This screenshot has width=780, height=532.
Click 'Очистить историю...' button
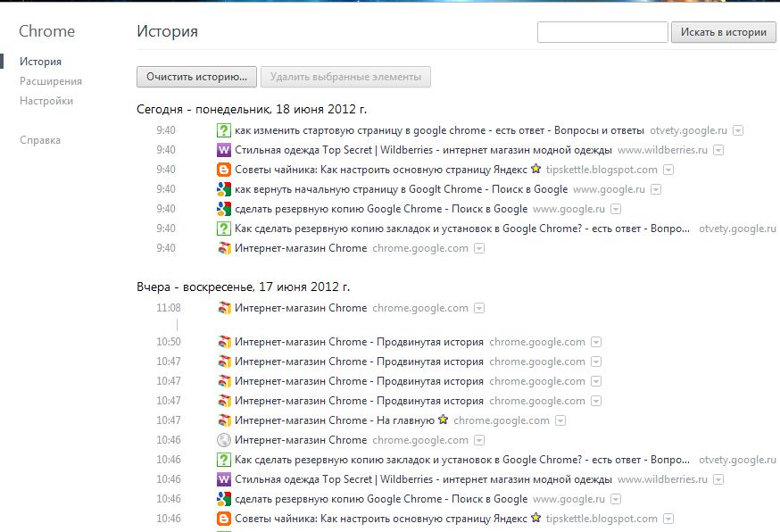(x=196, y=77)
